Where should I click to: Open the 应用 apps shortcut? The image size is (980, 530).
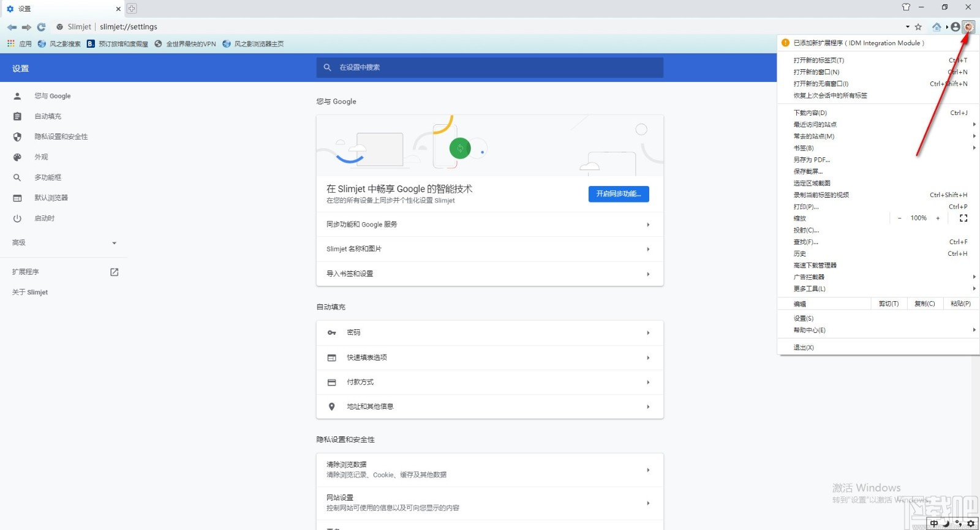click(x=19, y=43)
